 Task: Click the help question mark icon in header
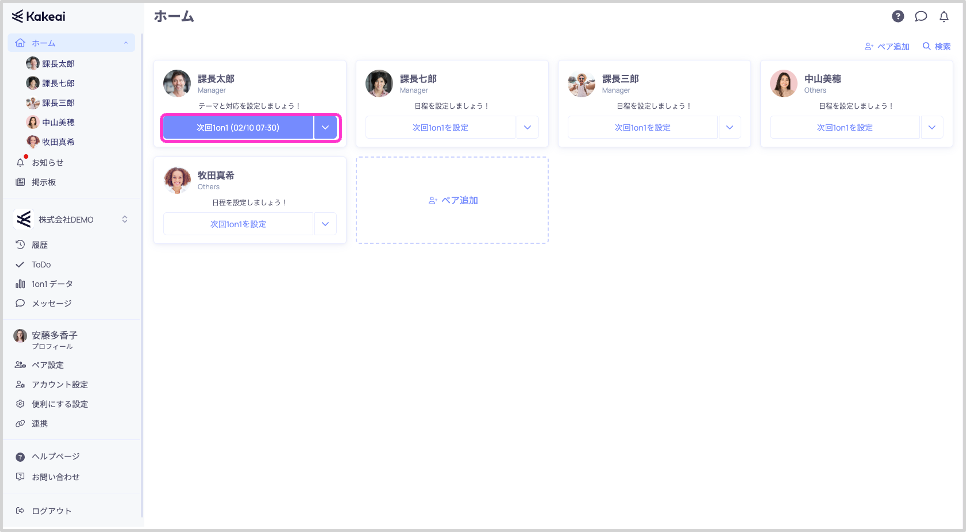[x=897, y=16]
